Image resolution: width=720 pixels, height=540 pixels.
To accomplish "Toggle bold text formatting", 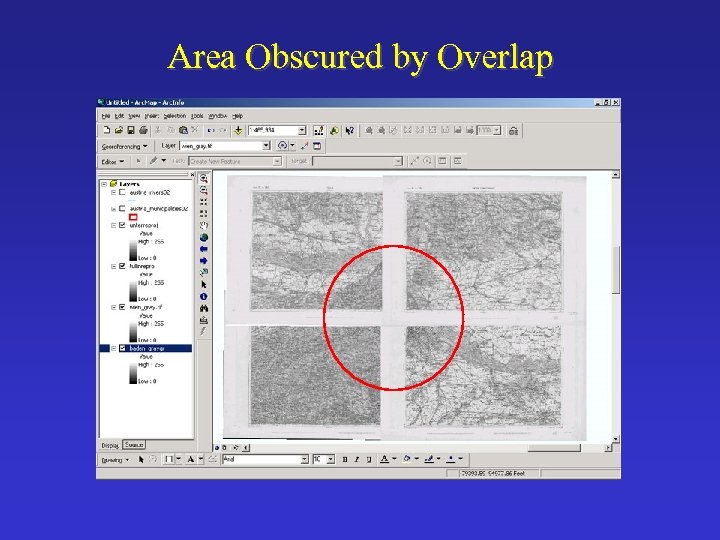I will pyautogui.click(x=345, y=459).
